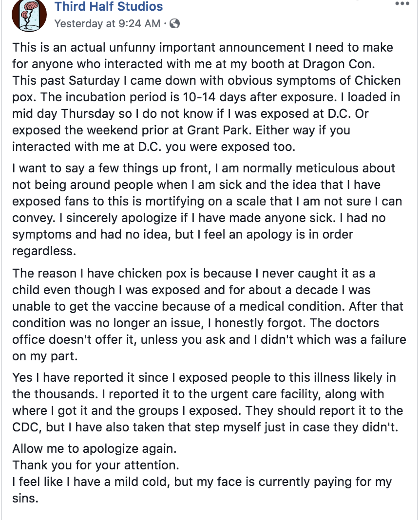This screenshot has width=420, height=520.
Task: Open the post options three-dot menu
Action: pos(402,3)
